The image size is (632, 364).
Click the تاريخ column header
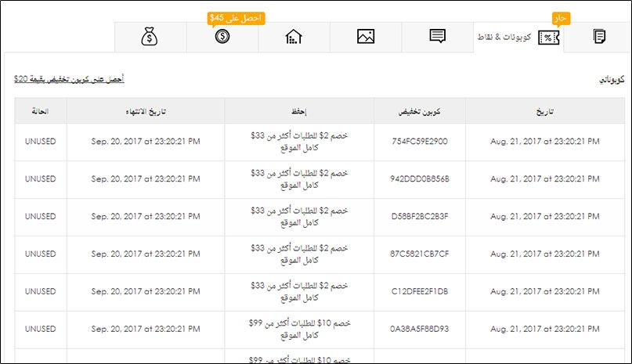point(545,111)
